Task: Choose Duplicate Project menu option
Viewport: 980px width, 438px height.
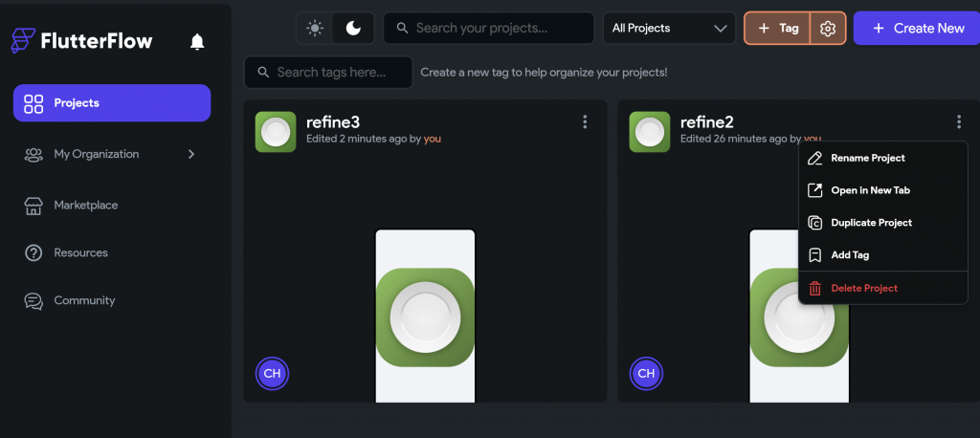Action: pos(871,223)
